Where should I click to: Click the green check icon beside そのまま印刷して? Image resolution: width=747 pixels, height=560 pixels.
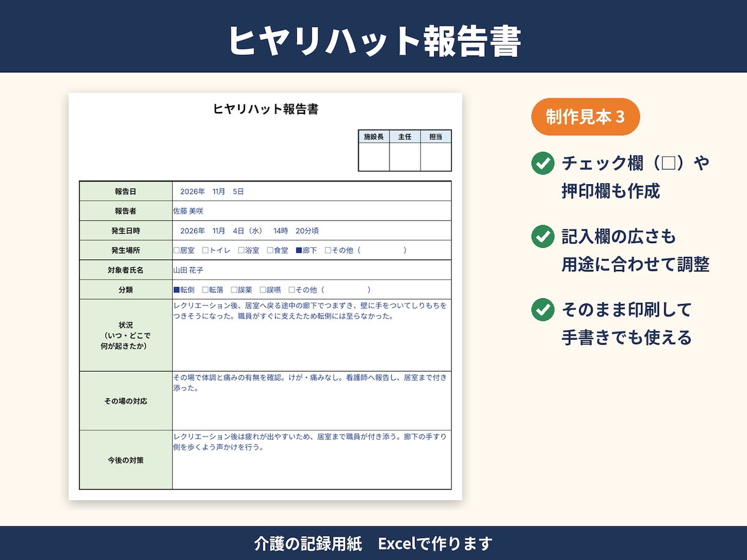[x=542, y=310]
